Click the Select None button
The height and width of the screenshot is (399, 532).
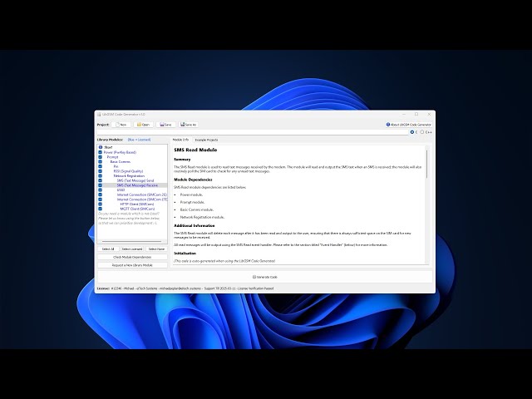[156, 249]
